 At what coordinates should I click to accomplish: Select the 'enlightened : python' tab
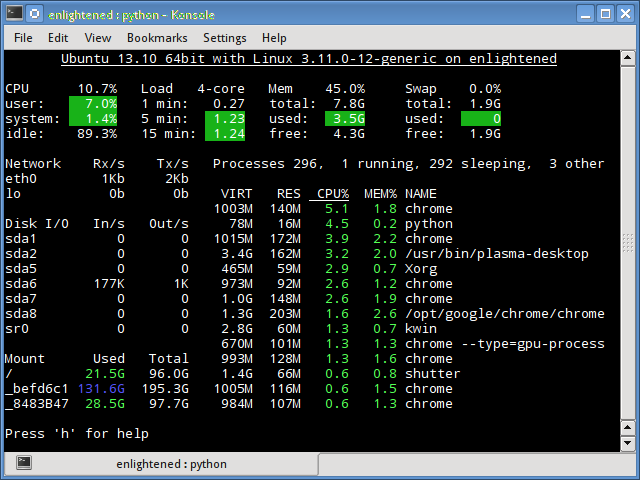click(161, 464)
